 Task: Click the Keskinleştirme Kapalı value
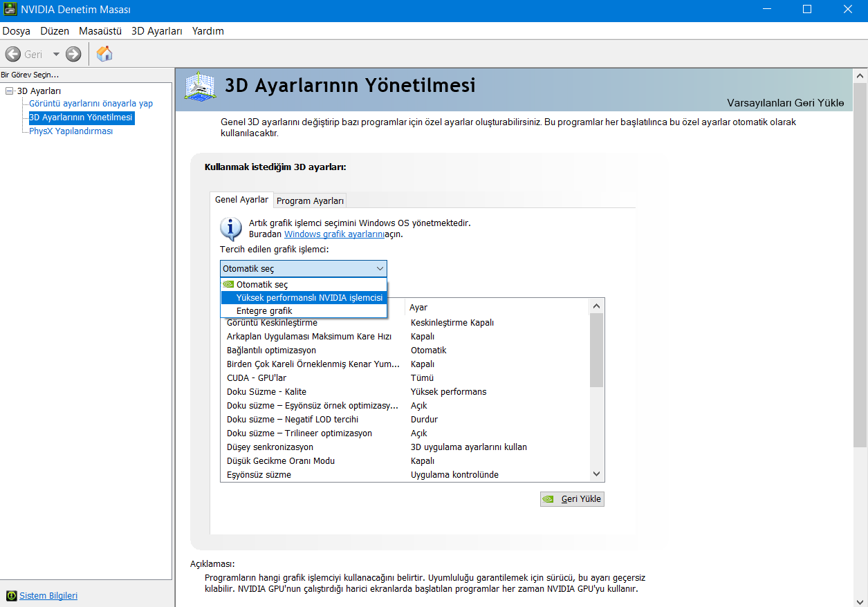452,323
